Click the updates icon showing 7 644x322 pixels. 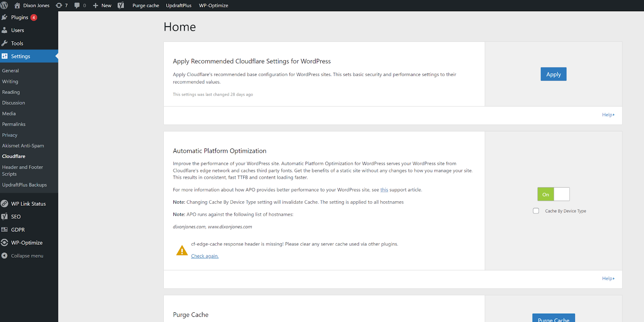coord(59,6)
